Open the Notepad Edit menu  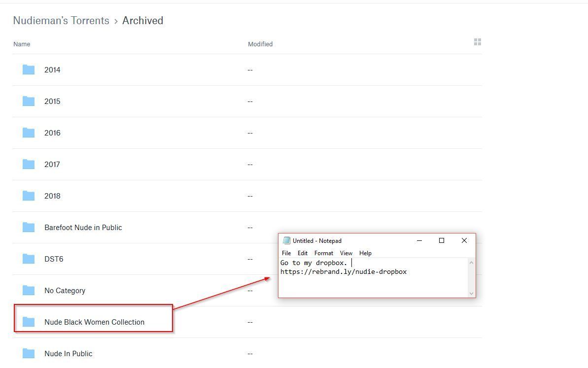303,253
